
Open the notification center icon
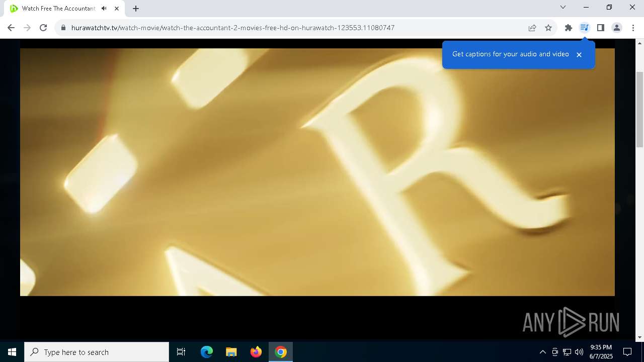627,352
